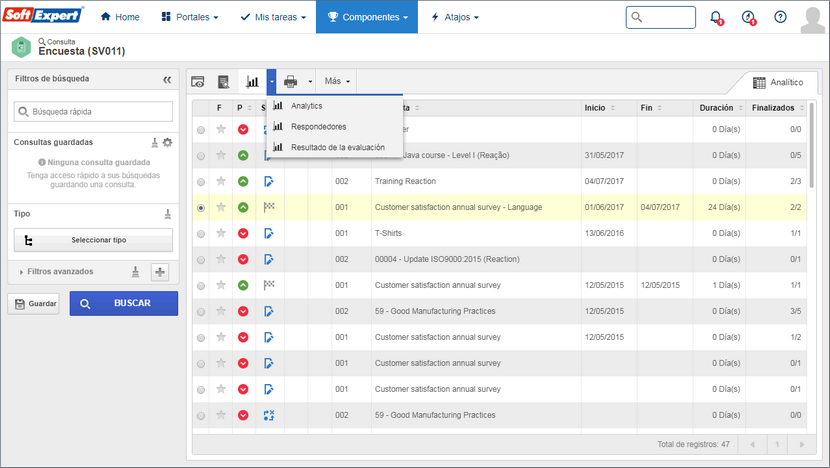Select radio for survey with duration 1 Día(s)
830x468 pixels.
tap(201, 285)
